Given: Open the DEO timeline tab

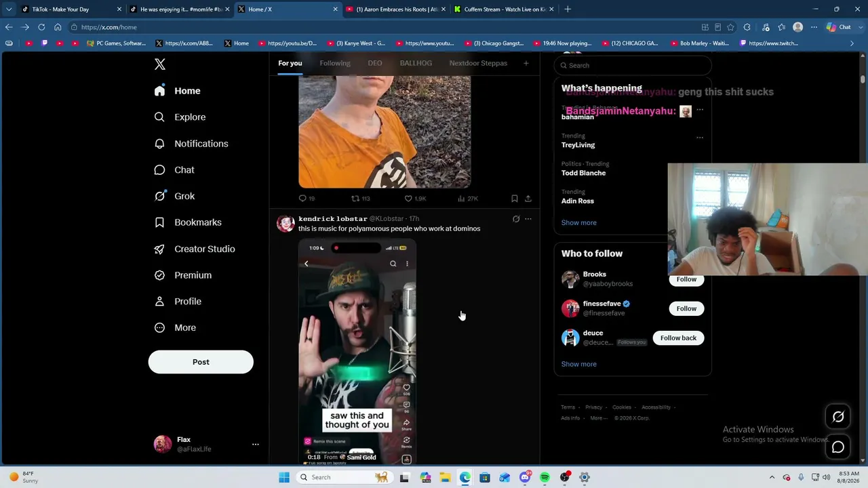Looking at the screenshot, I should [375, 64].
